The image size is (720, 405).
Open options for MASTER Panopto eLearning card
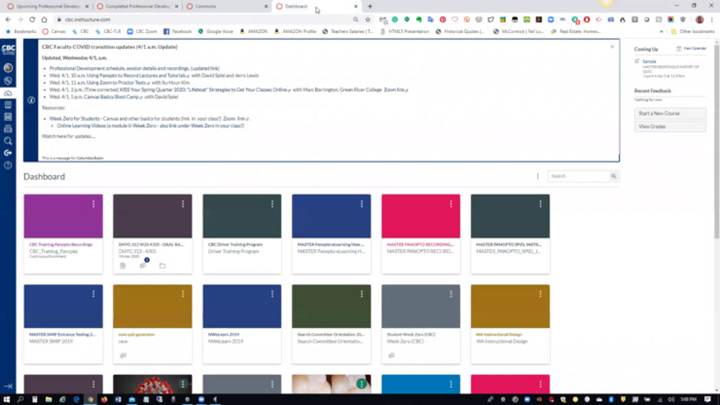coord(362,204)
